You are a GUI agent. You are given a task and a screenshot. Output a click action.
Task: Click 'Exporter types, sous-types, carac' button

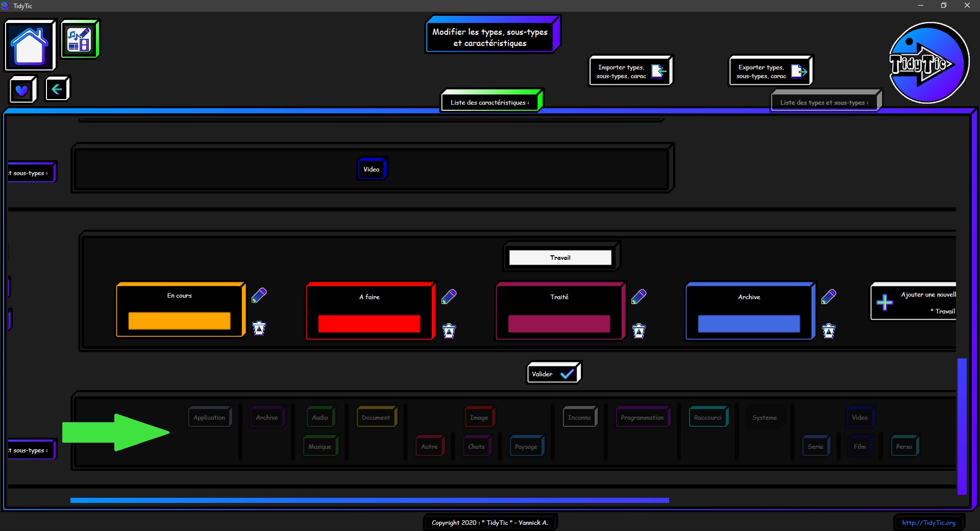(770, 71)
